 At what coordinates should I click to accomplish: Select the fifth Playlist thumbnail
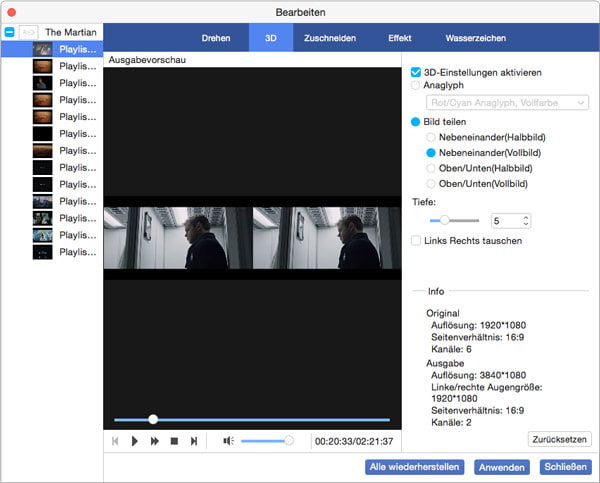pyautogui.click(x=42, y=117)
